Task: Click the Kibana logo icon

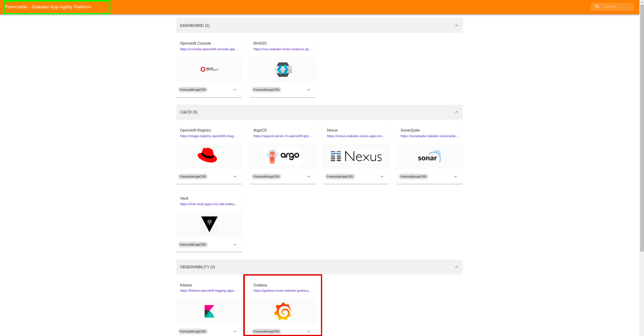Action: (x=209, y=311)
